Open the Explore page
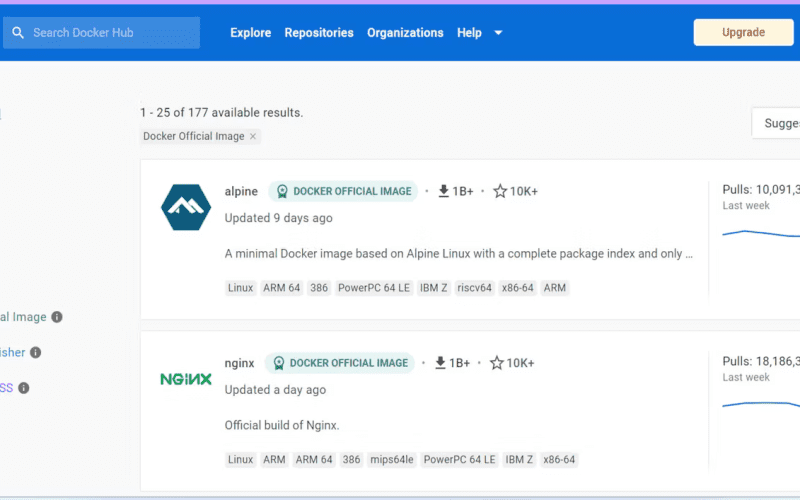Viewport: 800px width, 500px height. click(251, 33)
